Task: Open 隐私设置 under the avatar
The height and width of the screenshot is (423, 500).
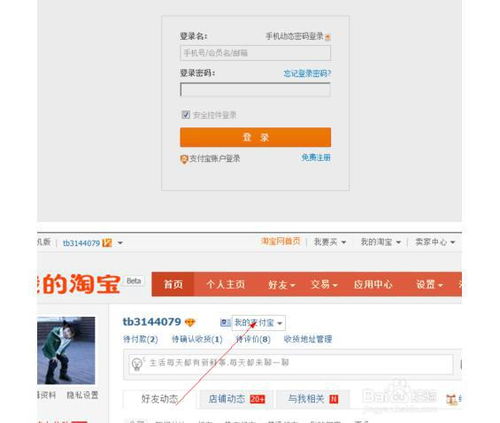Action: [82, 395]
